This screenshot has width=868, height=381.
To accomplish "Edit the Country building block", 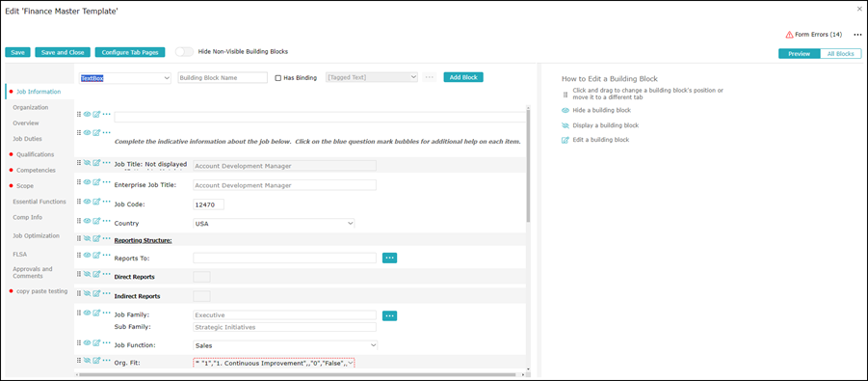I will (96, 221).
